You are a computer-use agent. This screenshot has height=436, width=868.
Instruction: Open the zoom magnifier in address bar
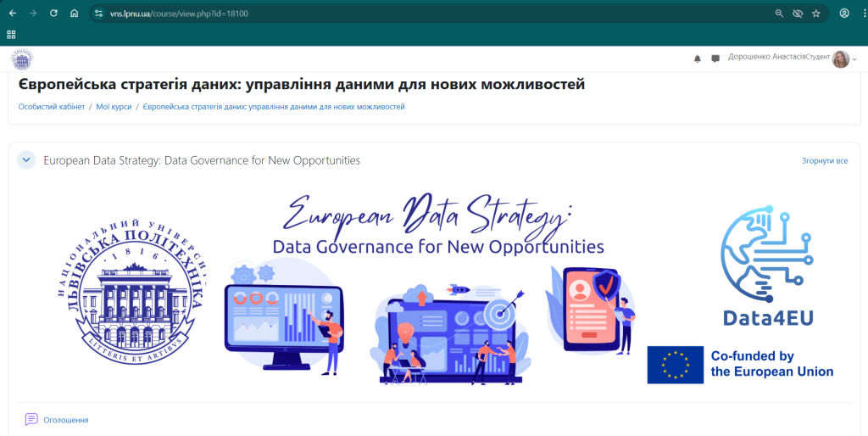click(x=779, y=14)
